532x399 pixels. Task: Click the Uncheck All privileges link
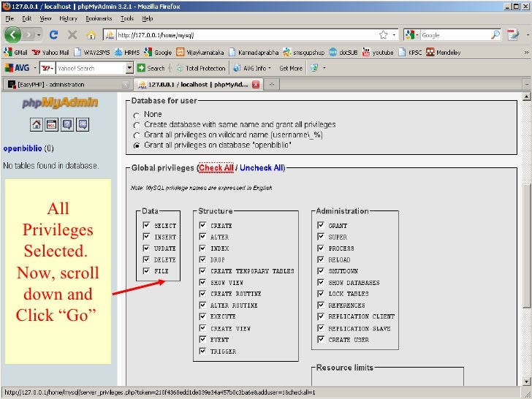click(262, 167)
